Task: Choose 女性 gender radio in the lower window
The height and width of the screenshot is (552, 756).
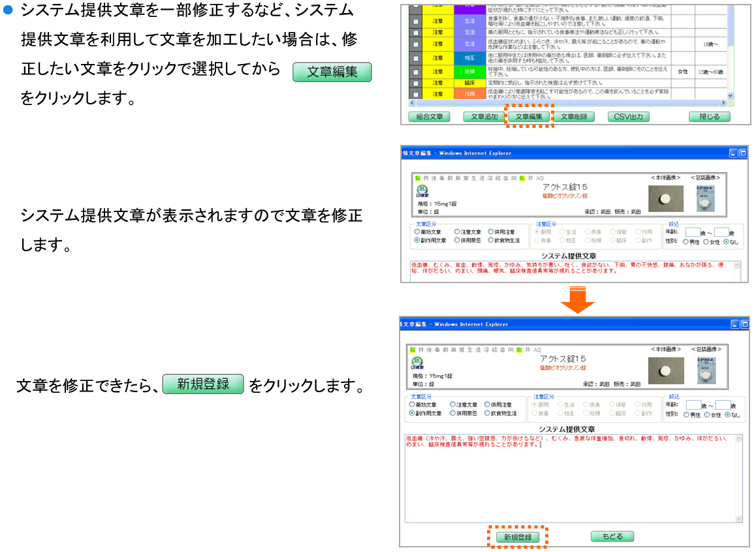Action: click(705, 414)
